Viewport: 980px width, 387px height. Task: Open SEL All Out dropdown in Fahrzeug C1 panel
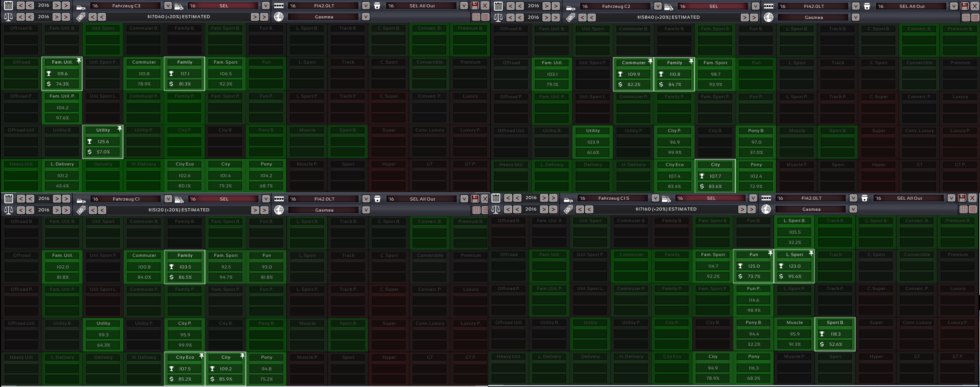tap(464, 199)
